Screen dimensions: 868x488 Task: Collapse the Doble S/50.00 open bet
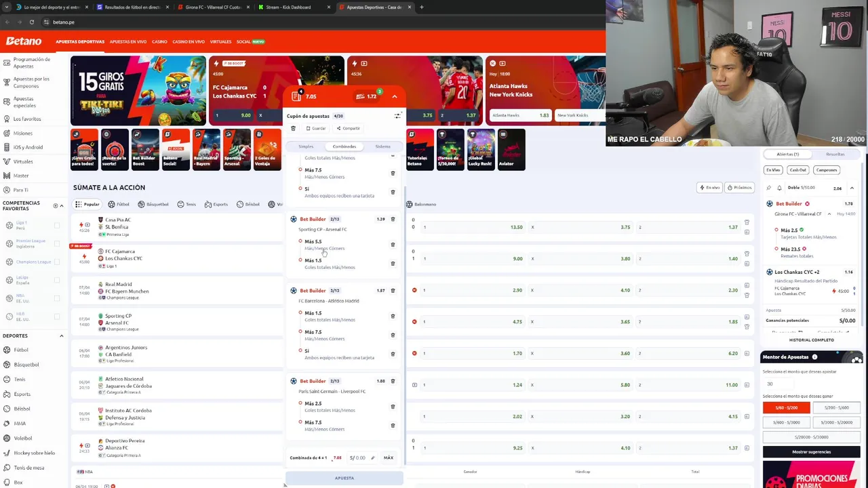852,188
